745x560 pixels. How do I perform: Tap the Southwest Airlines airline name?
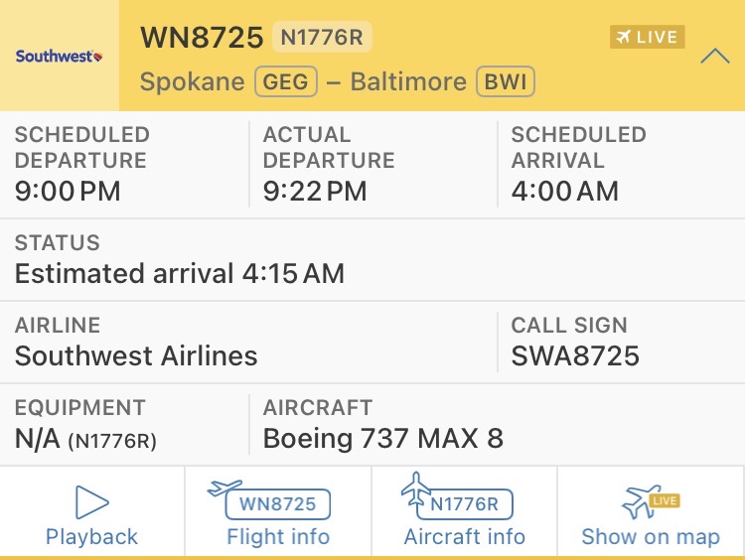point(136,355)
